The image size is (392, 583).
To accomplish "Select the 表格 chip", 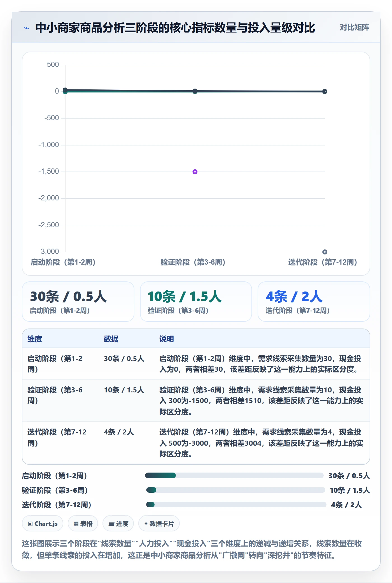I will [x=83, y=523].
